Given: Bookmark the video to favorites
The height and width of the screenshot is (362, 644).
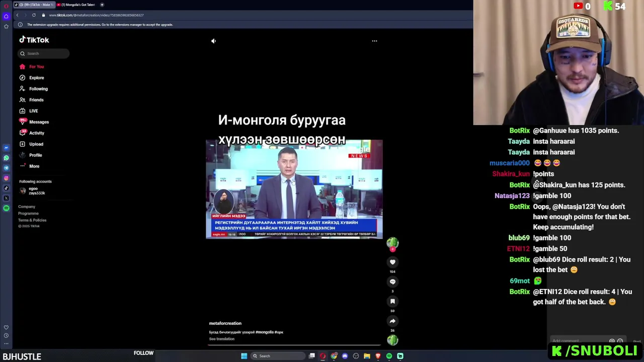Looking at the screenshot, I should 392,301.
